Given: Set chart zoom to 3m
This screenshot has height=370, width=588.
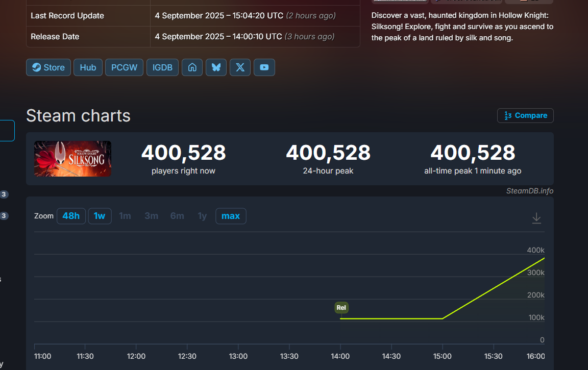Looking at the screenshot, I should point(152,216).
